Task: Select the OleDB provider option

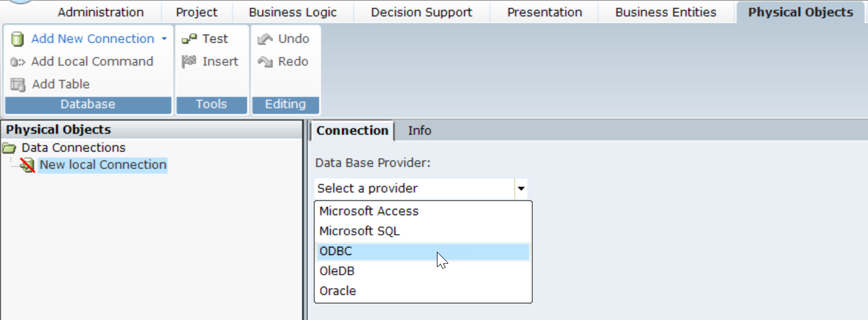Action: click(336, 271)
